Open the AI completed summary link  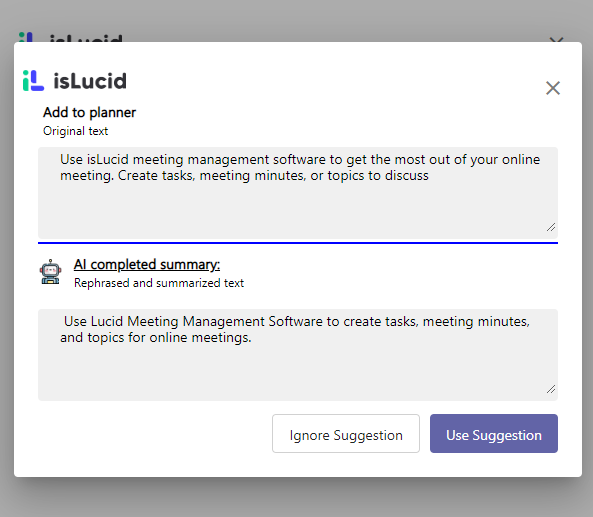(147, 264)
